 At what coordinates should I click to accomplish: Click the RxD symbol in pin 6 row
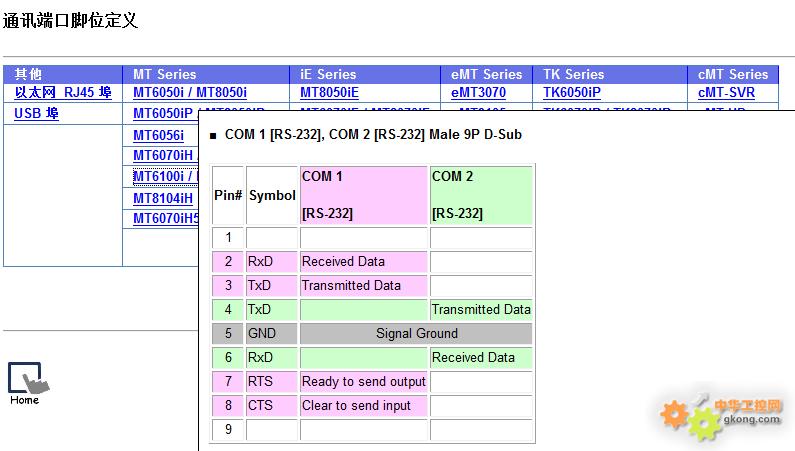point(272,358)
